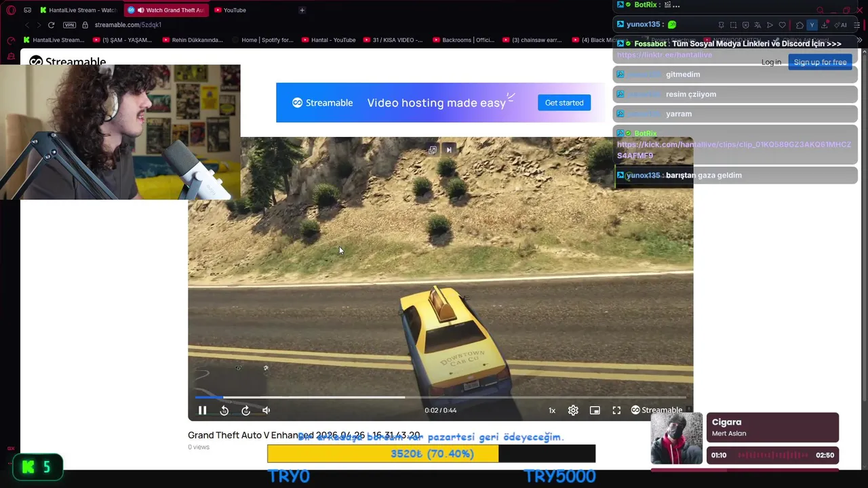Seek on the video progress bar
The image size is (868, 488).
tap(441, 397)
